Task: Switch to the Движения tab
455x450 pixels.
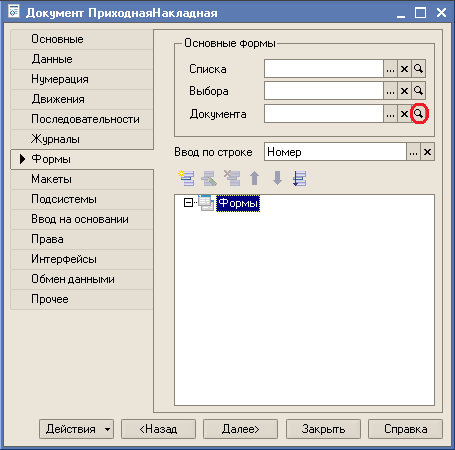Action: (x=82, y=99)
